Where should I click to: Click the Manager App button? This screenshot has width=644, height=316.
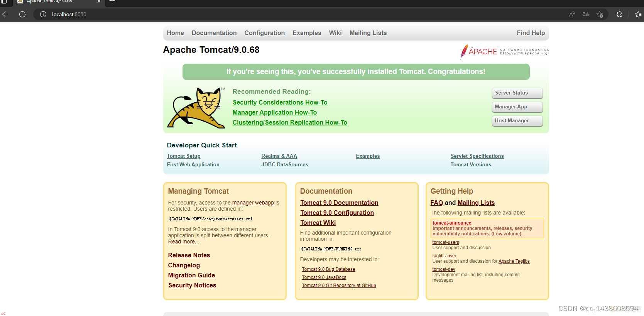tap(517, 107)
